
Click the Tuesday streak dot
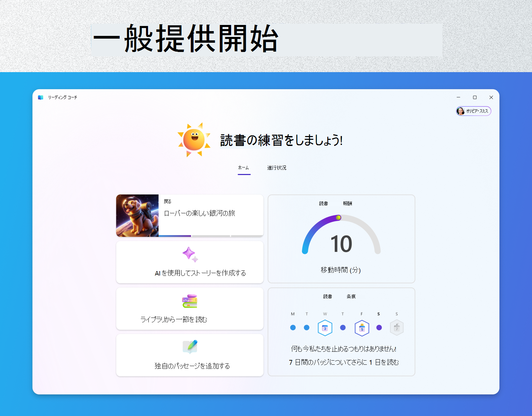[307, 327]
